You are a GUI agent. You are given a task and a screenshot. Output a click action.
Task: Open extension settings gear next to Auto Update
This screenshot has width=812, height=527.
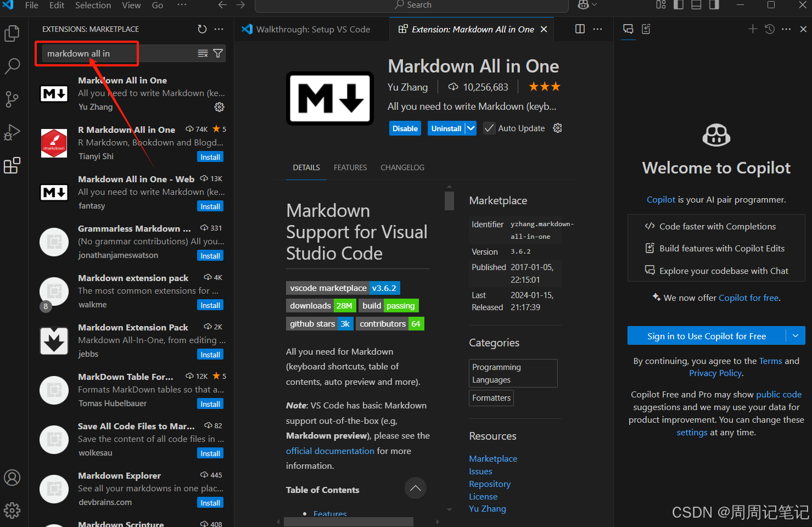[558, 128]
